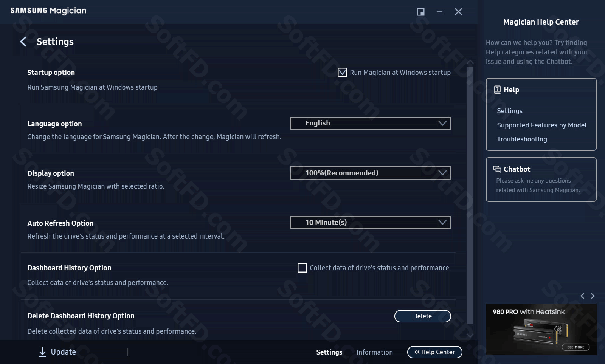The width and height of the screenshot is (605, 364).
Task: Click SEE MORE on 980 PRO banner
Action: click(576, 347)
